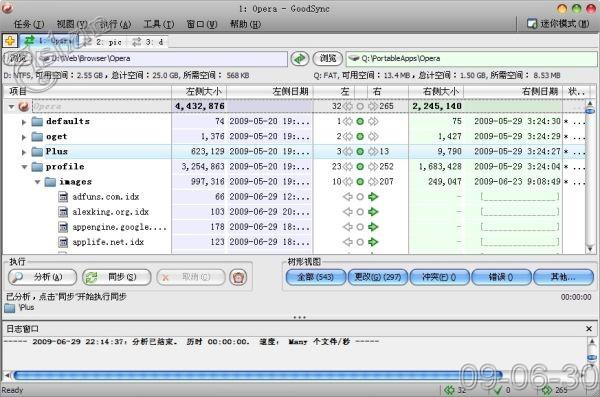Open the 其他 filter dropdown
Image resolution: width=600 pixels, height=397 pixels.
(x=563, y=277)
